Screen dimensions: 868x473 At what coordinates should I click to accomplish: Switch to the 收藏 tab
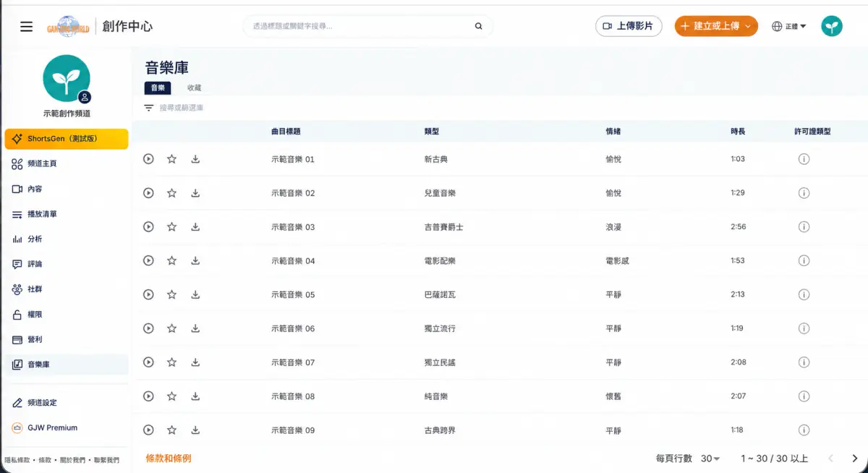[194, 88]
